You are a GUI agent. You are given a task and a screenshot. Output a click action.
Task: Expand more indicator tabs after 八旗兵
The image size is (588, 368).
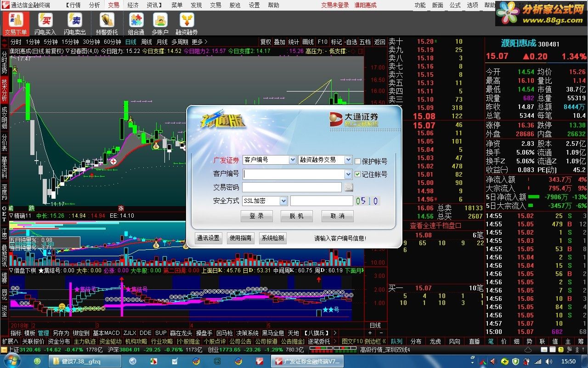coord(334,333)
